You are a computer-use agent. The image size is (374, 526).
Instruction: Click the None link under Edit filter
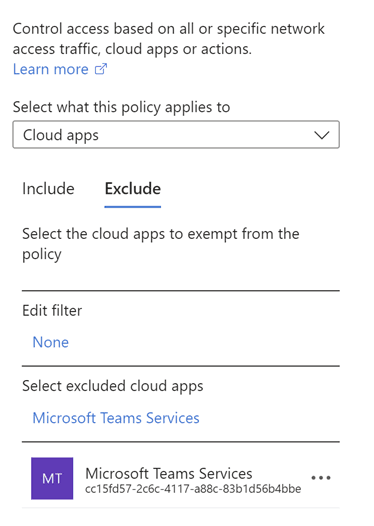pyautogui.click(x=51, y=343)
